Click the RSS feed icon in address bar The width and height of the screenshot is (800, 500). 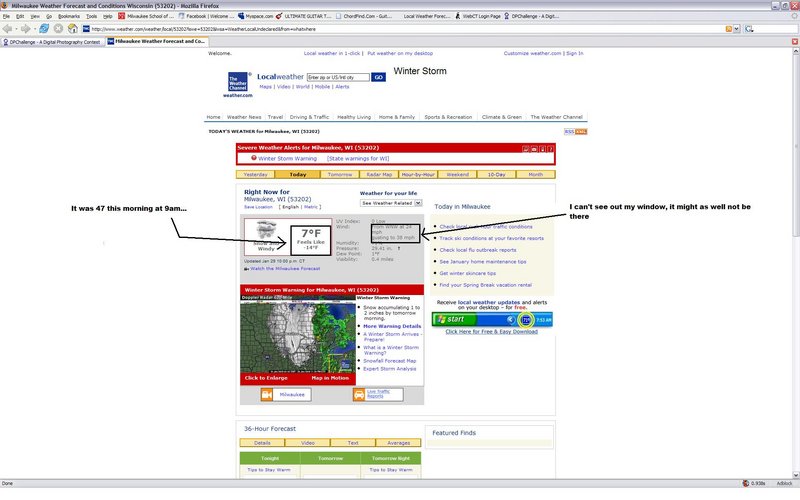point(729,29)
